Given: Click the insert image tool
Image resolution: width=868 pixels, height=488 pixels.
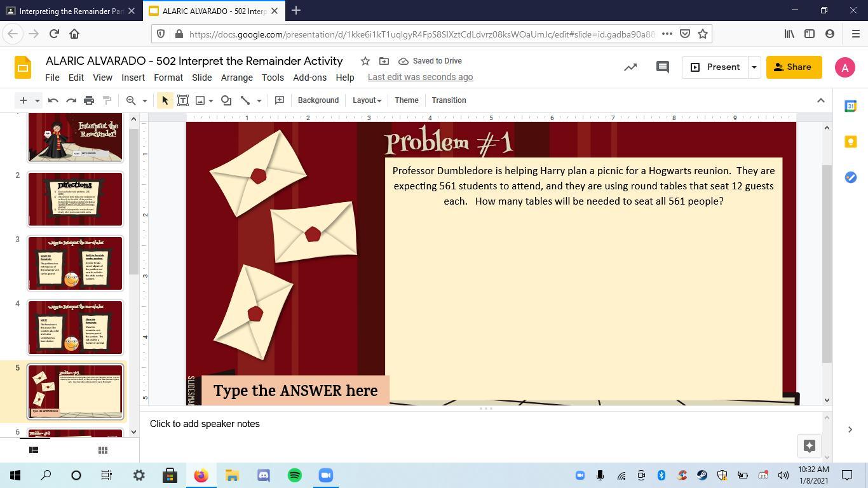Looking at the screenshot, I should click(200, 100).
